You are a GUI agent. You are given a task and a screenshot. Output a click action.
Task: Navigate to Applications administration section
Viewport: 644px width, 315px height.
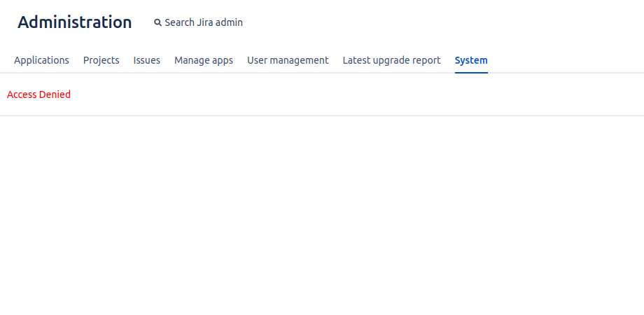(x=41, y=60)
